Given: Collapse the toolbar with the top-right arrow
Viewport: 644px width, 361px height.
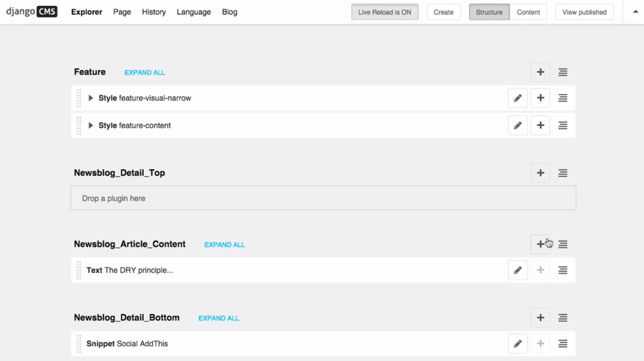Looking at the screenshot, I should point(635,12).
